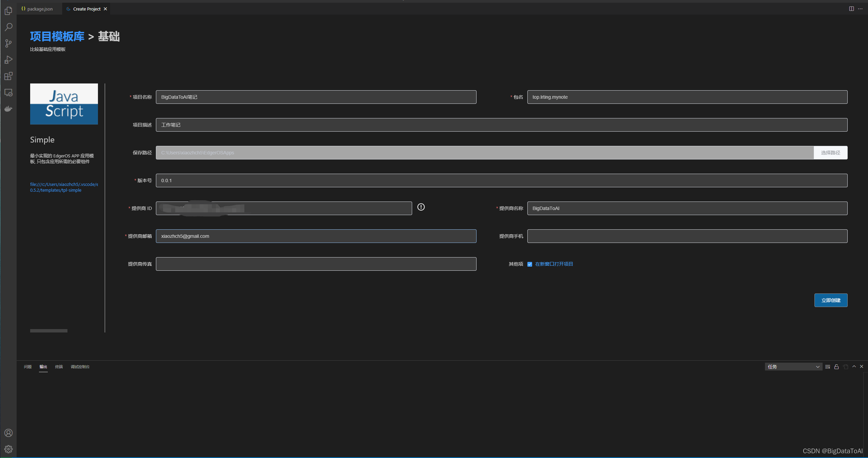Open the Explorer view in activity bar

[8, 11]
